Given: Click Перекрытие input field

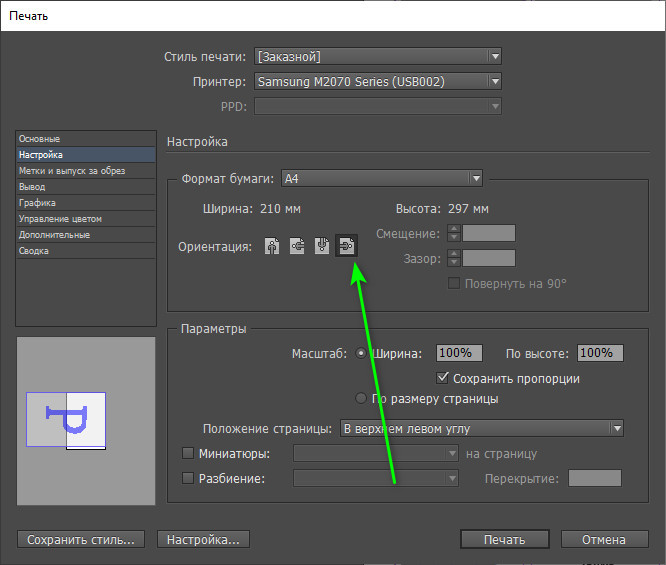Looking at the screenshot, I should [x=595, y=478].
